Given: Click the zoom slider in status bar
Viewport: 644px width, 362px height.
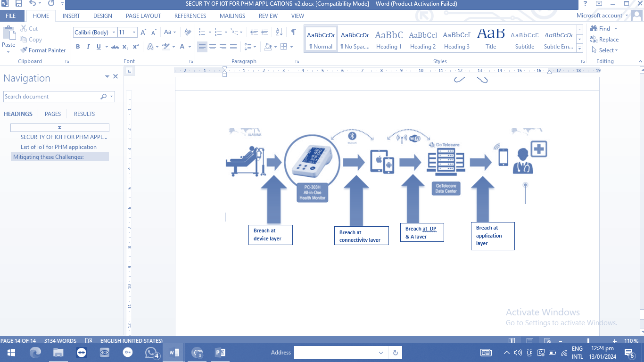Looking at the screenshot, I should coord(588,341).
